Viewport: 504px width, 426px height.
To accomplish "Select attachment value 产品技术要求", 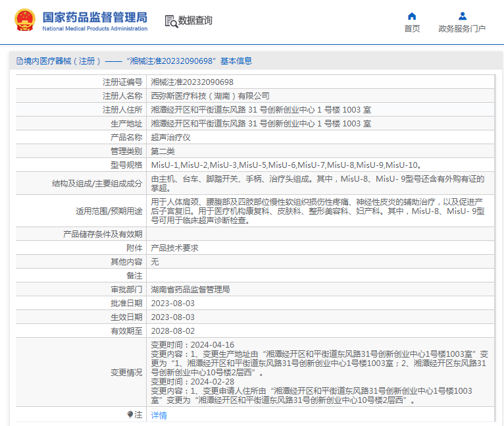I will (174, 248).
